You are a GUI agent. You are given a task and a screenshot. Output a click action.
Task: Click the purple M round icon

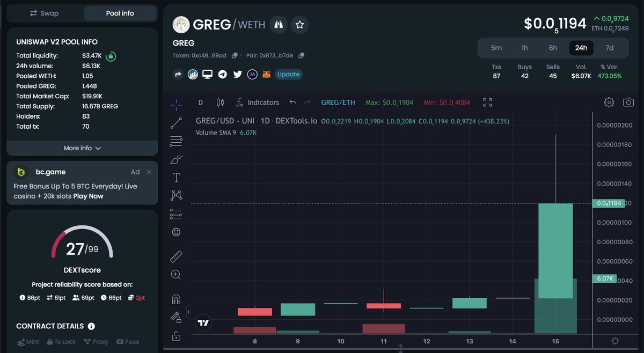252,74
